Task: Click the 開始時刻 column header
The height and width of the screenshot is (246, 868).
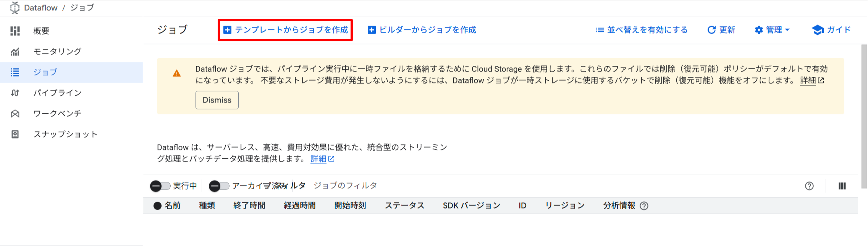Action: click(350, 206)
